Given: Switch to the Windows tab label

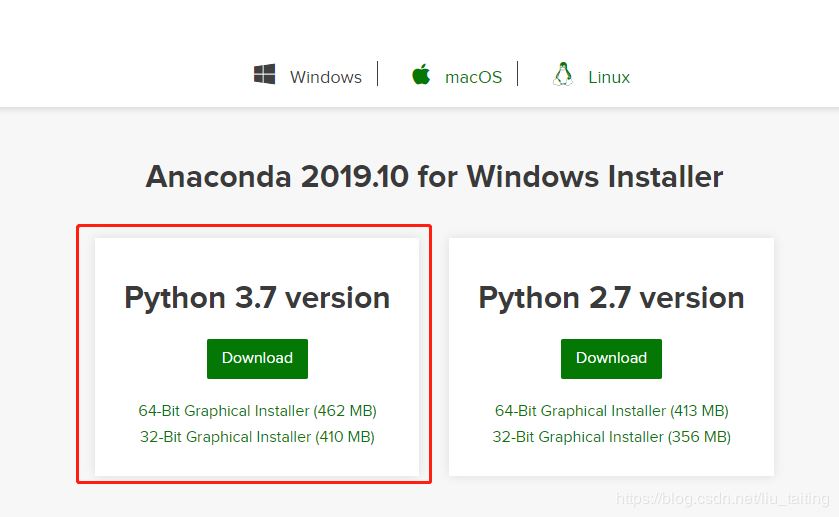Looking at the screenshot, I should coord(325,77).
